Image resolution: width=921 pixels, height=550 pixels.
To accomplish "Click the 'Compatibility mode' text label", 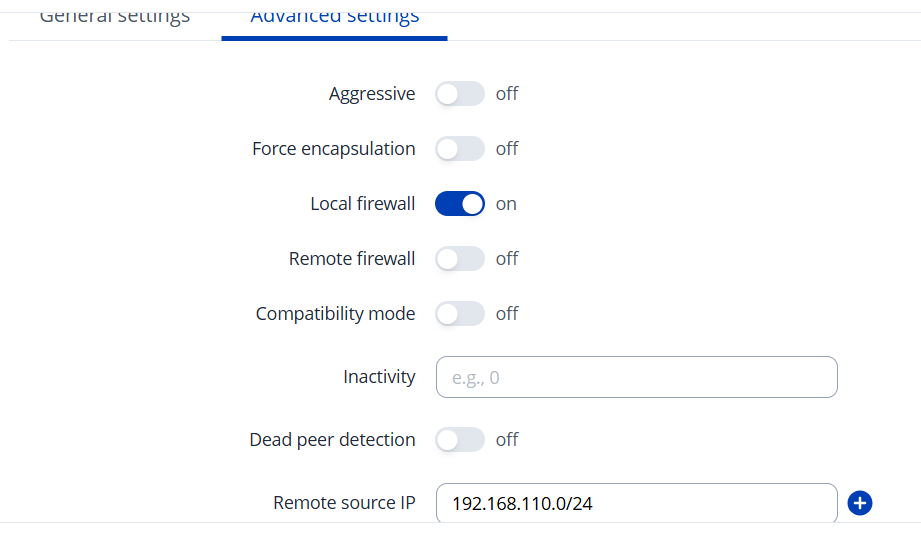I will tap(335, 314).
